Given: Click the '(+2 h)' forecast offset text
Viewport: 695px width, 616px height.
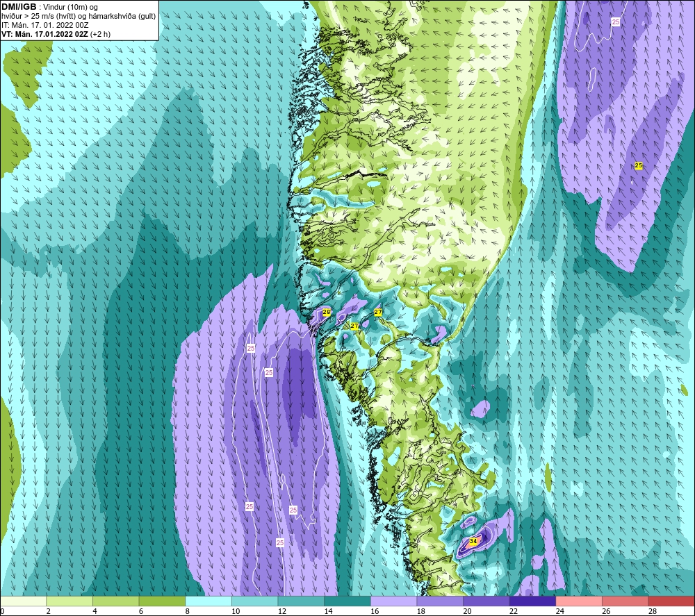Looking at the screenshot, I should point(100,34).
